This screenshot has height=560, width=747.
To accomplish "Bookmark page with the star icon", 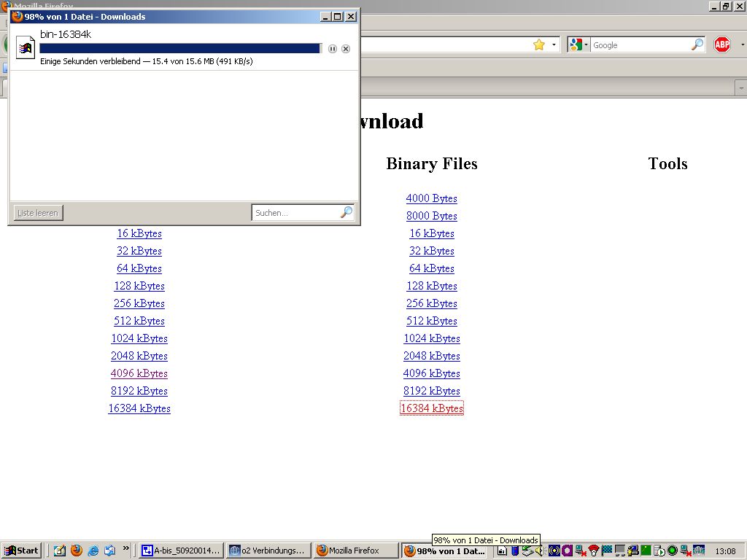I will [539, 45].
